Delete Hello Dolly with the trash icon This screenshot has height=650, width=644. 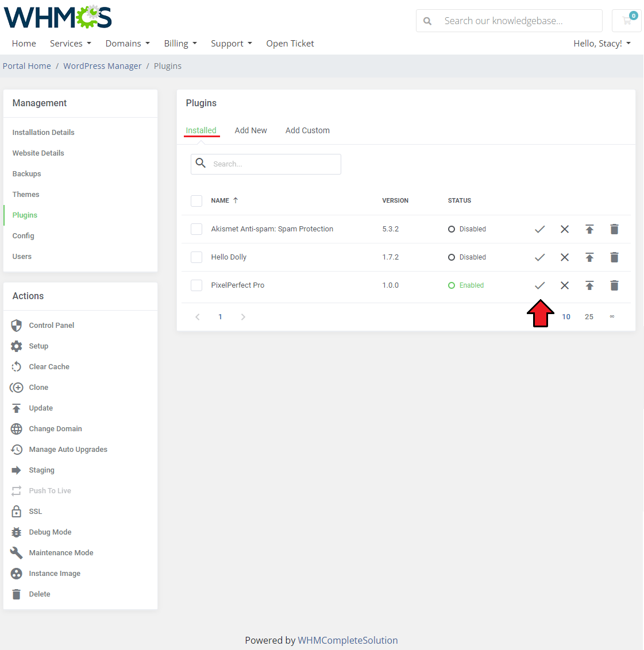tap(614, 257)
